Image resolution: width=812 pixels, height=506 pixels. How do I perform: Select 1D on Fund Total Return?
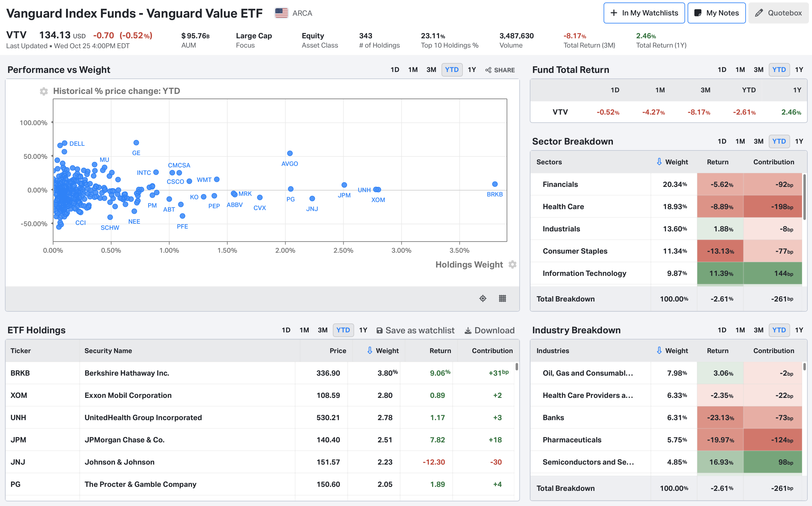722,70
